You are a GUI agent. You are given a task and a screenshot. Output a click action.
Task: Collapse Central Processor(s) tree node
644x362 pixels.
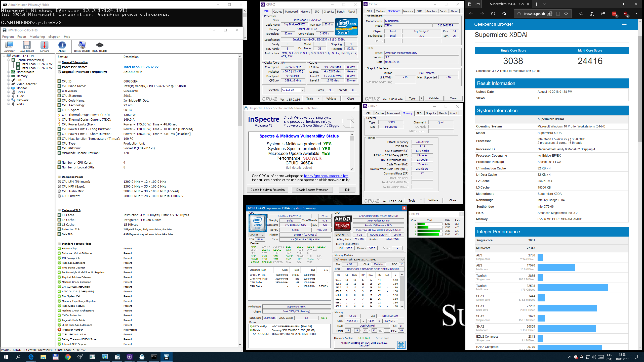tap(9, 60)
